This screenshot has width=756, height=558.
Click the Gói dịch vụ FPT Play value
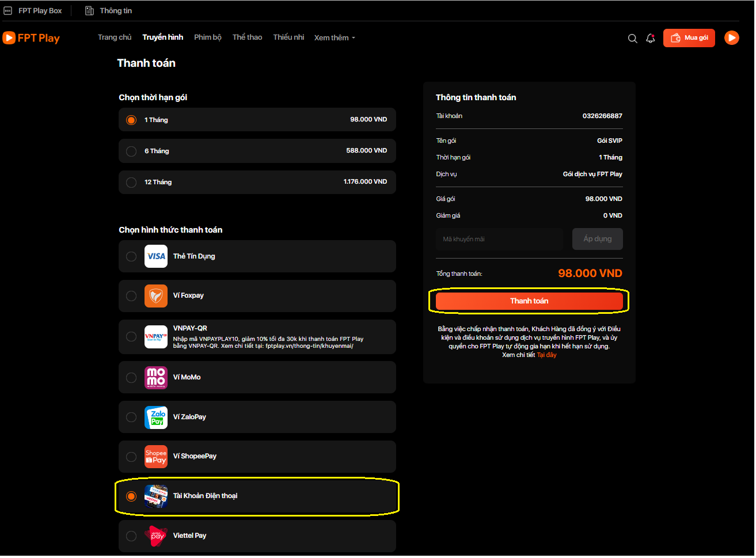592,174
